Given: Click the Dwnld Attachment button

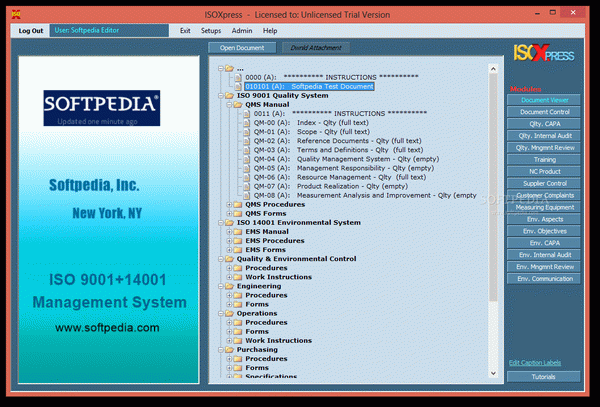Looking at the screenshot, I should coord(316,48).
